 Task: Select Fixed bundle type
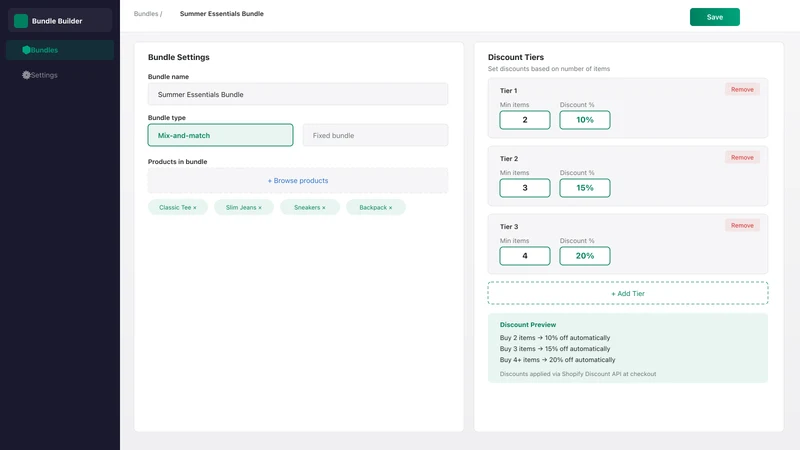pos(376,135)
